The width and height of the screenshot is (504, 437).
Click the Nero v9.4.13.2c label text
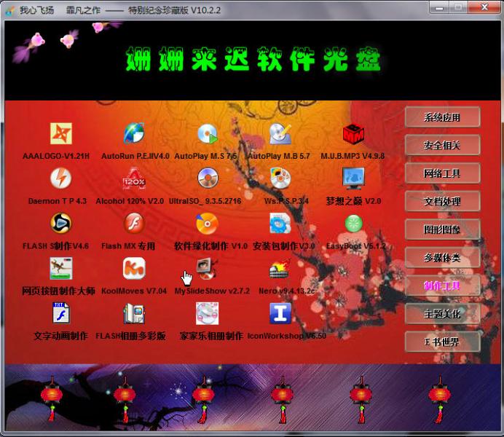tap(287, 291)
